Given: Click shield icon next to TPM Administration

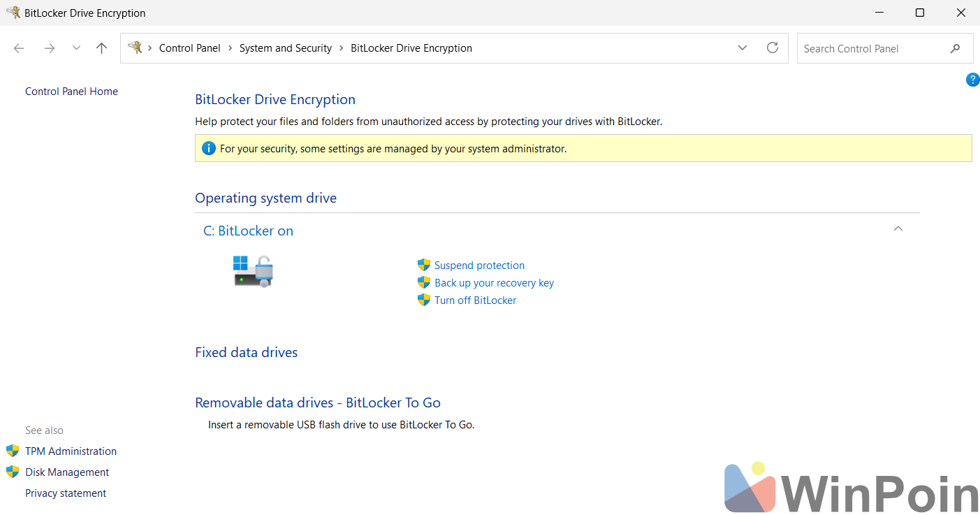Looking at the screenshot, I should click(x=13, y=451).
